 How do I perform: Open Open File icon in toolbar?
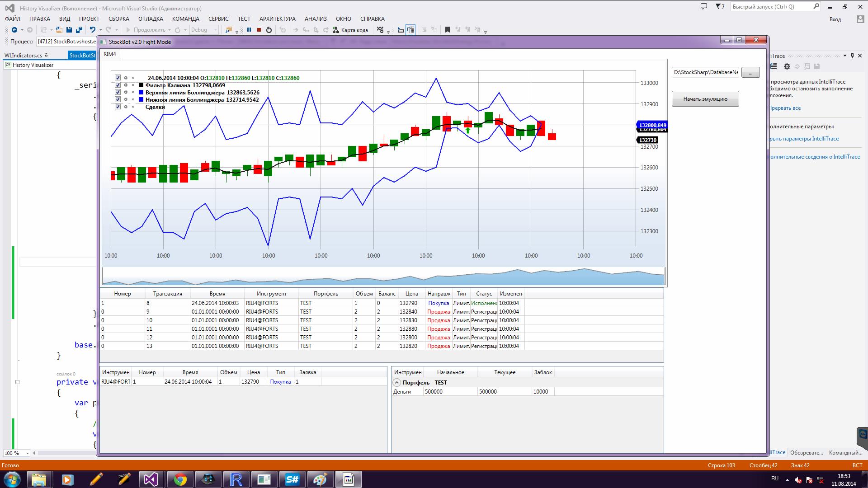pos(59,30)
